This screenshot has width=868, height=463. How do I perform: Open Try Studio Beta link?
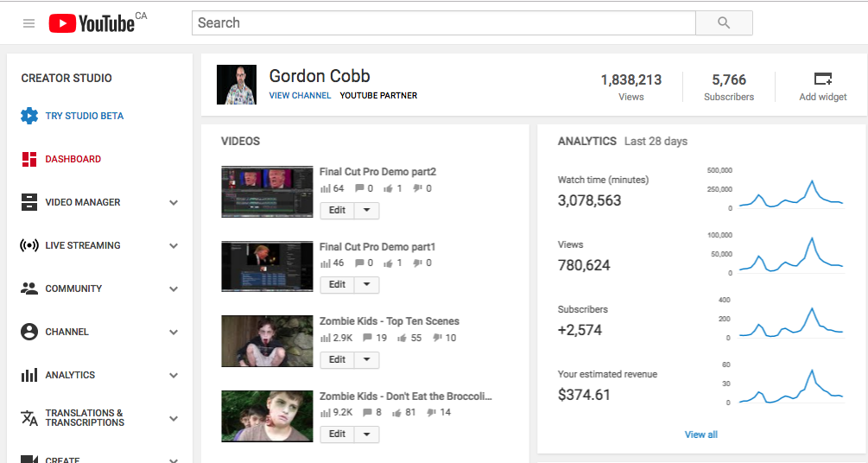pyautogui.click(x=84, y=116)
